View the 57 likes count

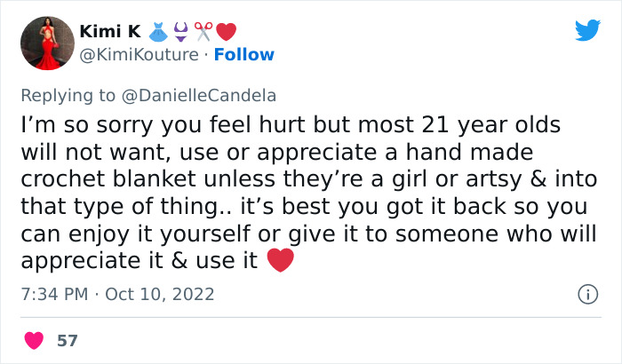[66, 340]
